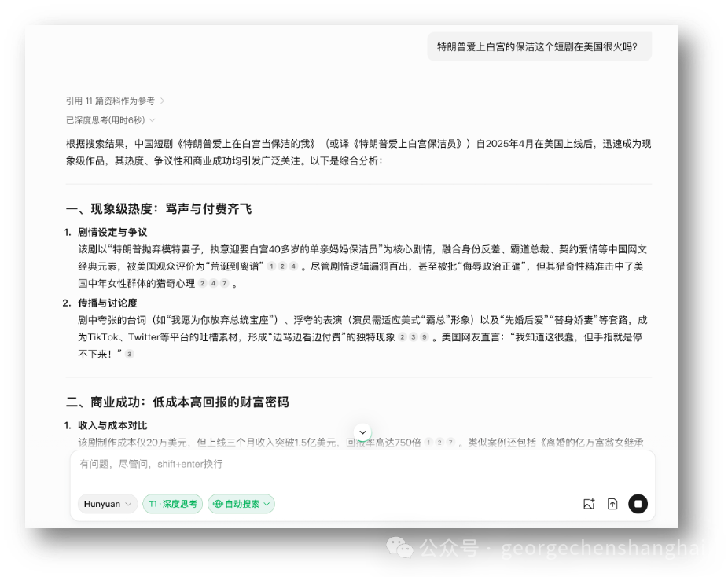Open citation 9 after "独特现象"

pyautogui.click(x=425, y=337)
